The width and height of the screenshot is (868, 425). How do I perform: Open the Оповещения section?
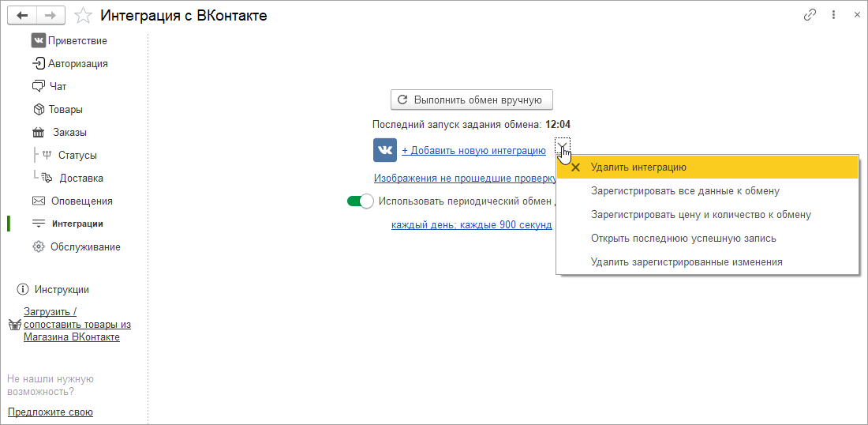(81, 201)
